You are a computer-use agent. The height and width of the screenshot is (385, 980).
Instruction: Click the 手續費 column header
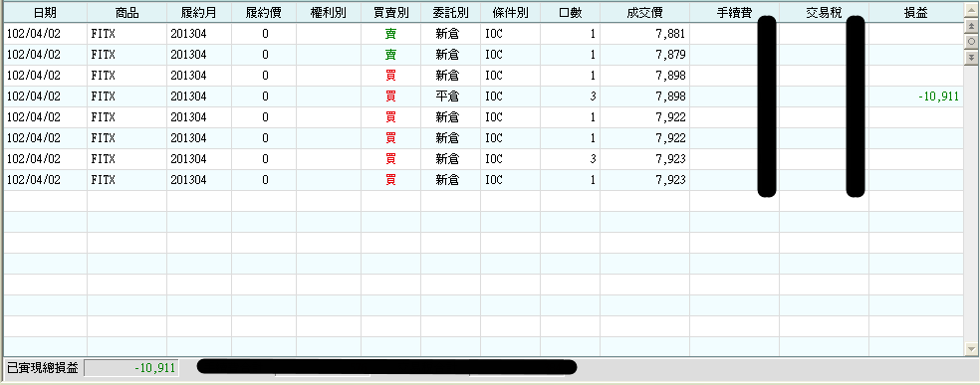(734, 13)
